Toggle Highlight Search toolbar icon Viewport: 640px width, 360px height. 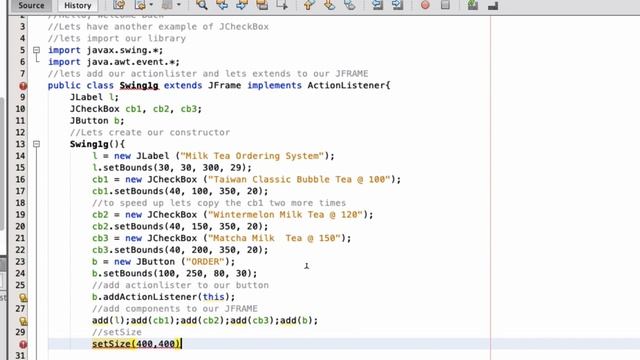262,5
